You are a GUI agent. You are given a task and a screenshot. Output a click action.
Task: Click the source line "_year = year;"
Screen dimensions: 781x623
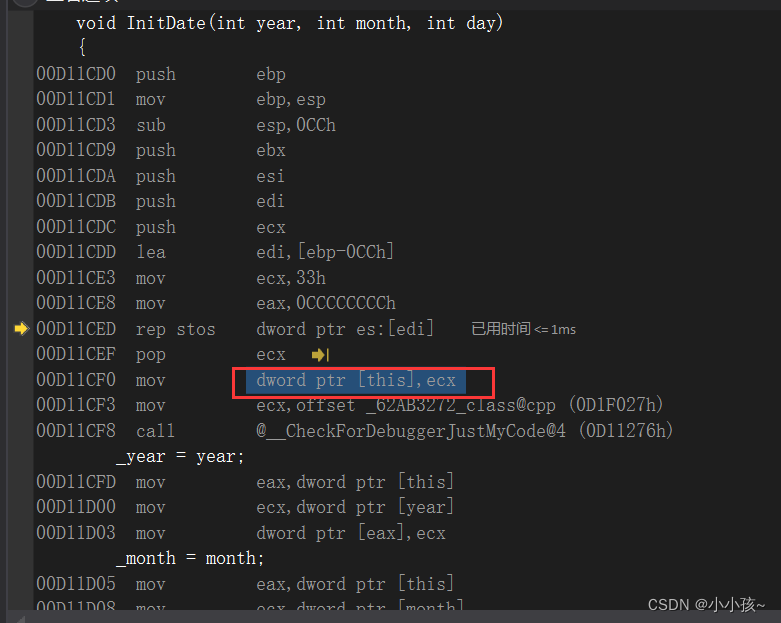click(x=180, y=457)
